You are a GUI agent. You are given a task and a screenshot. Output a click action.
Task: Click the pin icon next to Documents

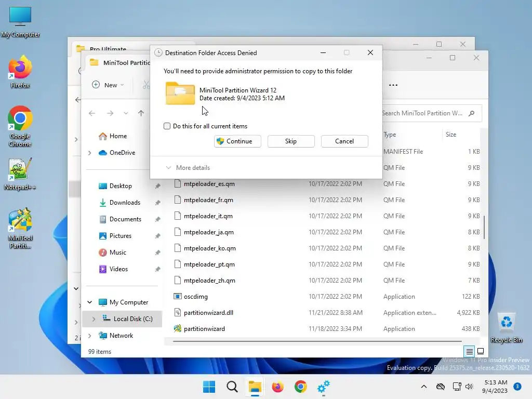[157, 219]
